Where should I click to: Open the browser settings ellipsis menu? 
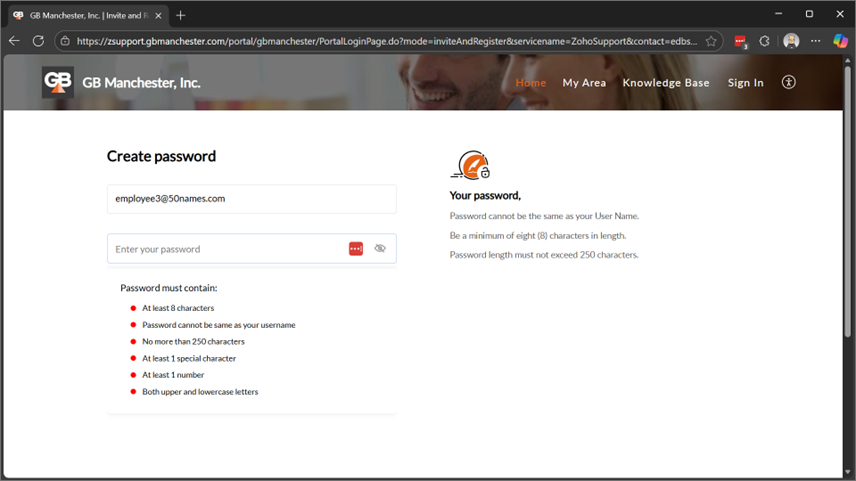click(816, 41)
